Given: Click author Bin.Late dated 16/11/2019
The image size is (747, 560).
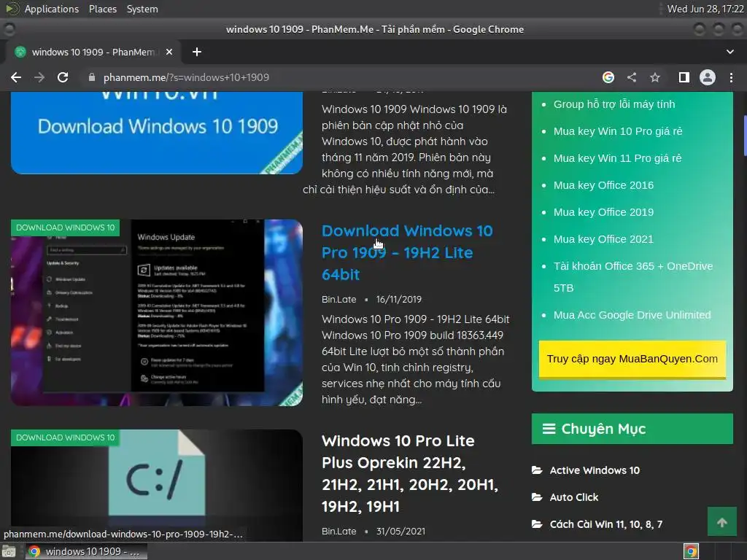Looking at the screenshot, I should coord(338,299).
